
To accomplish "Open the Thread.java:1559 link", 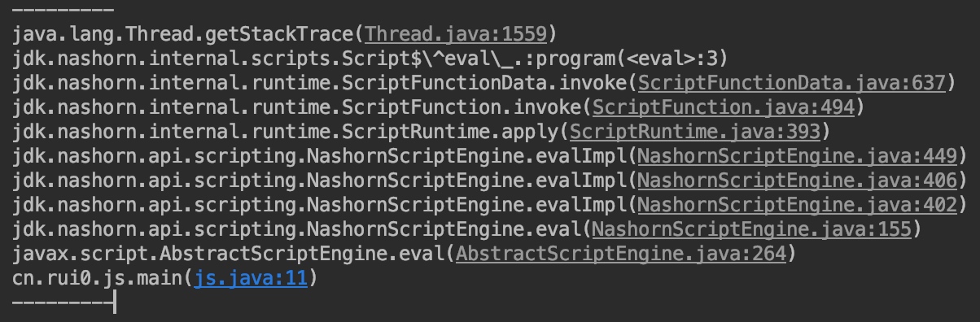I will pos(457,35).
